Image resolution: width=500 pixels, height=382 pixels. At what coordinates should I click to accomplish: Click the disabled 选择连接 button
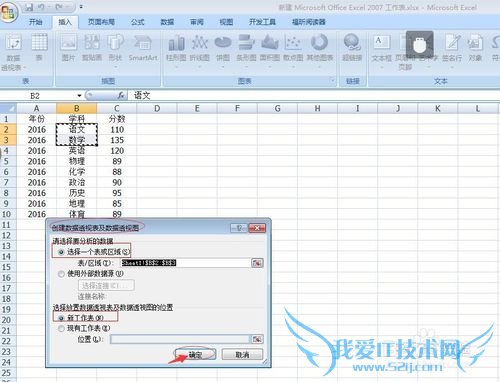pos(106,285)
